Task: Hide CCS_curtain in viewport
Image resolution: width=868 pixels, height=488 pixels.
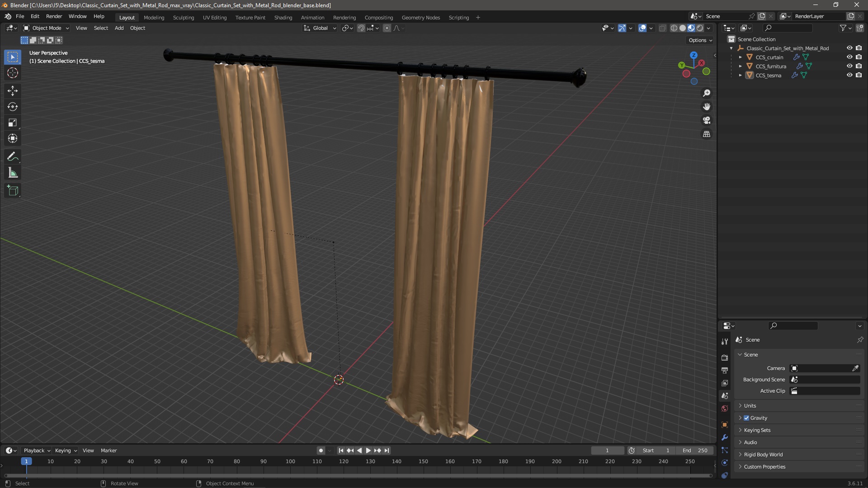Action: [849, 57]
